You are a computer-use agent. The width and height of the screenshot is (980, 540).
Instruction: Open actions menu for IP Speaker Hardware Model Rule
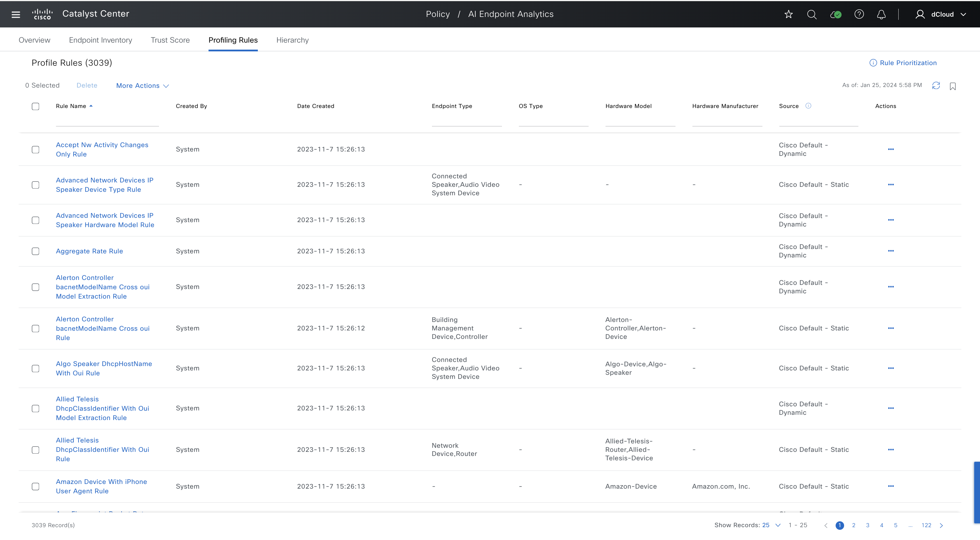point(890,220)
